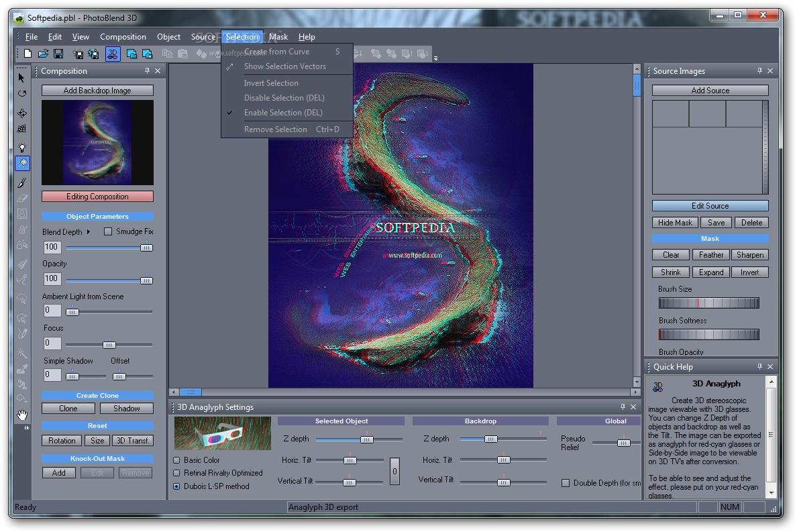This screenshot has height=532, width=797.
Task: Open the Object menu
Action: [x=168, y=37]
